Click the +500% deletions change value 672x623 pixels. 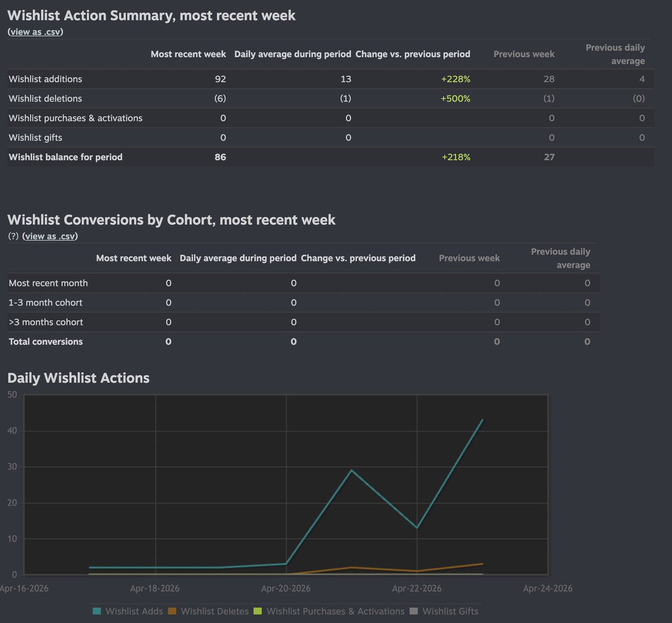click(x=455, y=98)
